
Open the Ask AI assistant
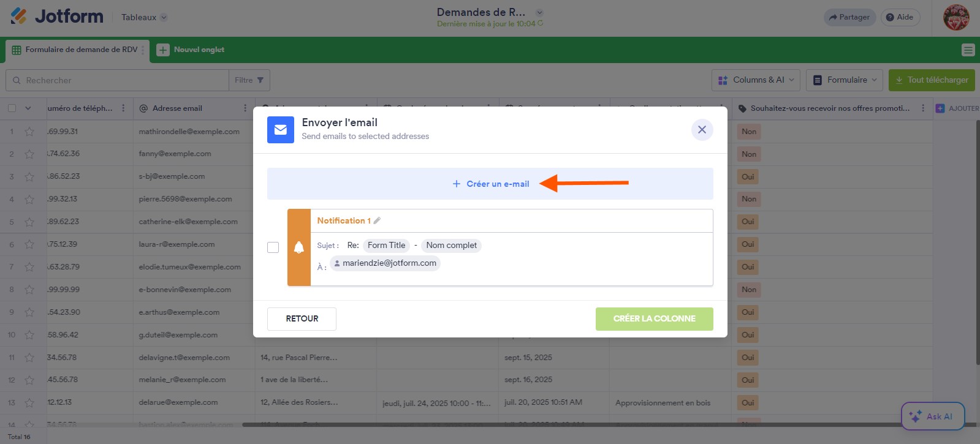[x=933, y=416]
